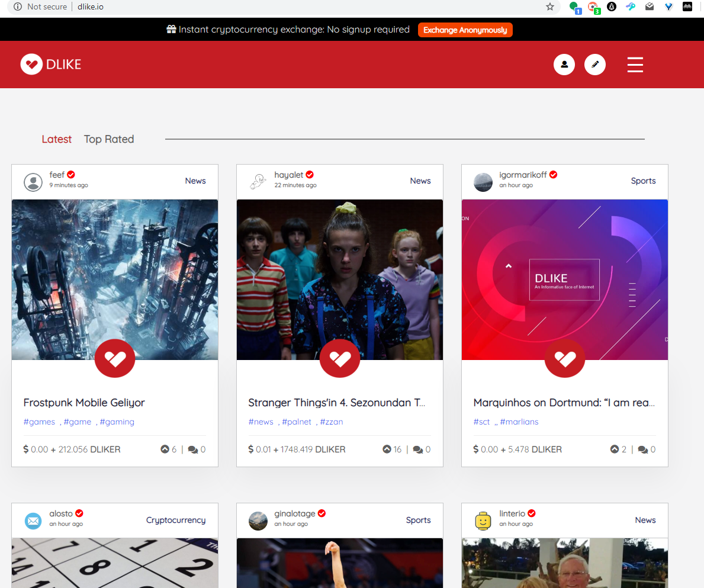
Task: Open the DLIKE banner thumbnail on Marquinhos post
Action: click(x=565, y=279)
